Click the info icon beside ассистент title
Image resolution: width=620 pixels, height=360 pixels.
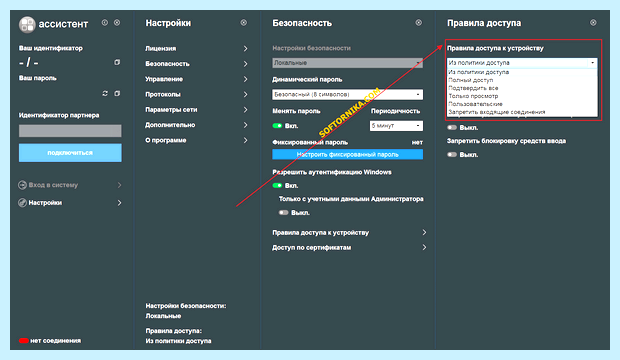(x=105, y=23)
